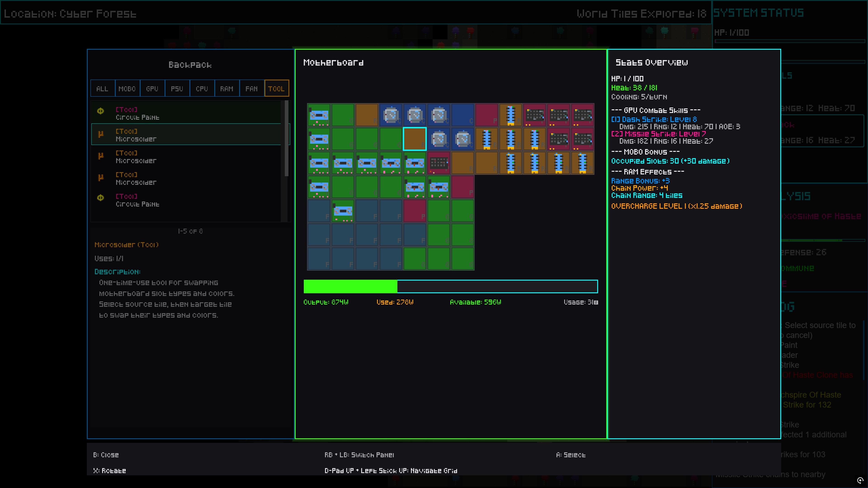Click the highlighted empty brown slot

[415, 139]
